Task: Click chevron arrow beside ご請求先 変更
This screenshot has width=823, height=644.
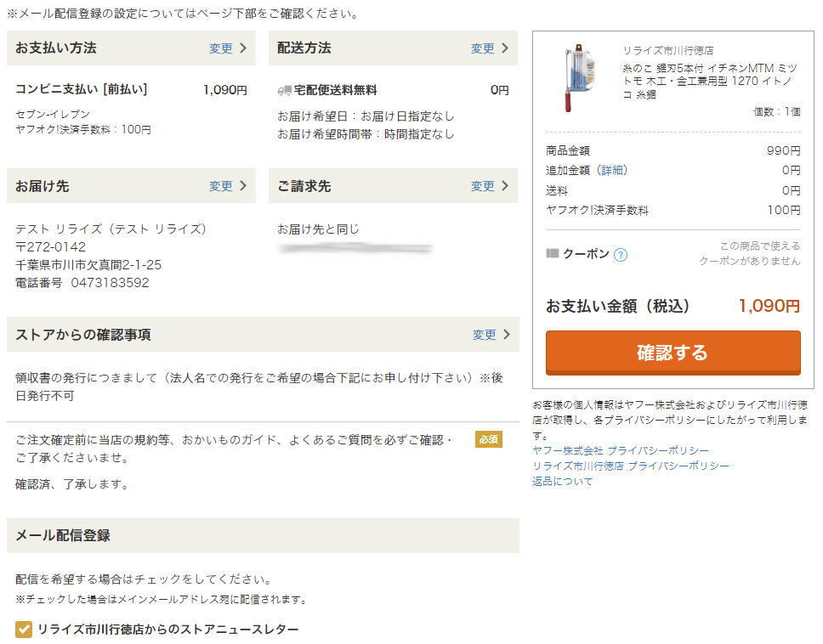Action: (505, 186)
